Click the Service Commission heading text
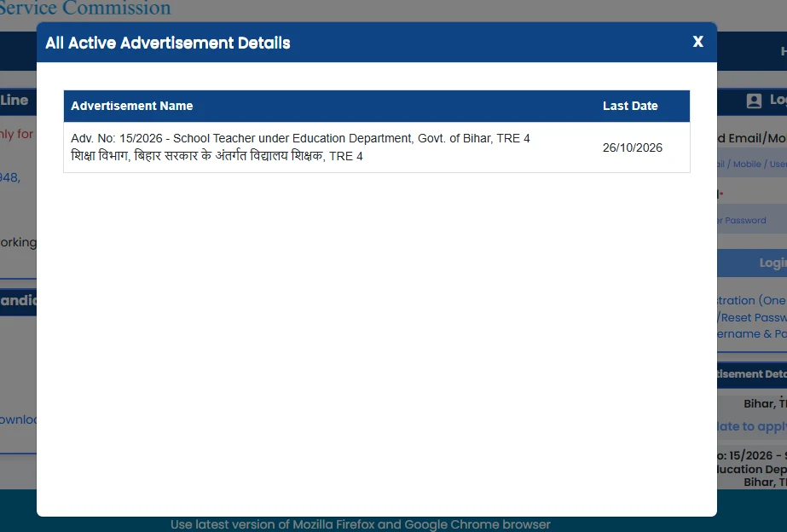The width and height of the screenshot is (787, 532). (x=85, y=8)
